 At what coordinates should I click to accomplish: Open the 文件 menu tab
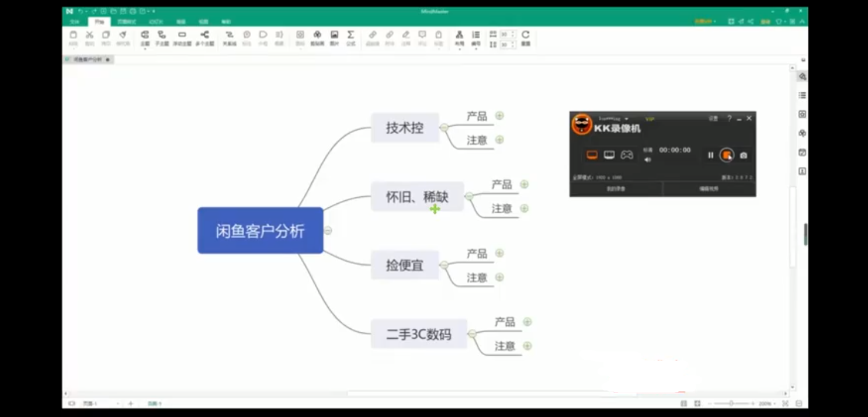point(74,22)
